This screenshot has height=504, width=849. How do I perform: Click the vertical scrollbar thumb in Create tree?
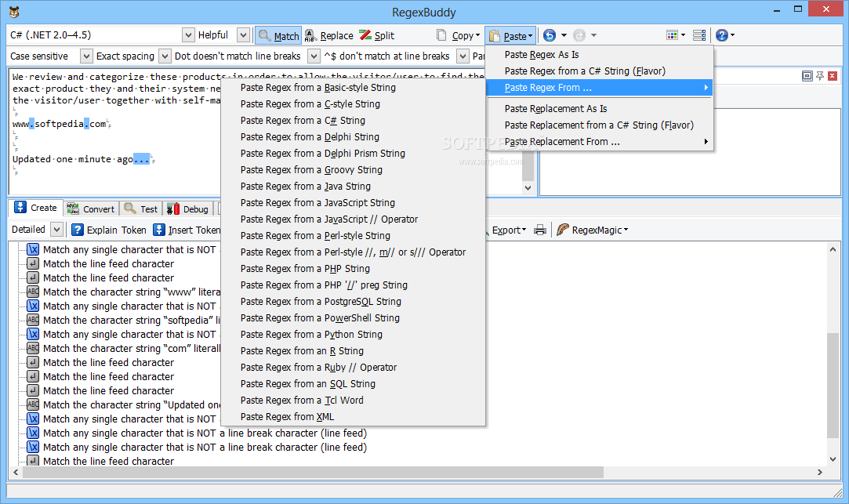tap(833, 386)
